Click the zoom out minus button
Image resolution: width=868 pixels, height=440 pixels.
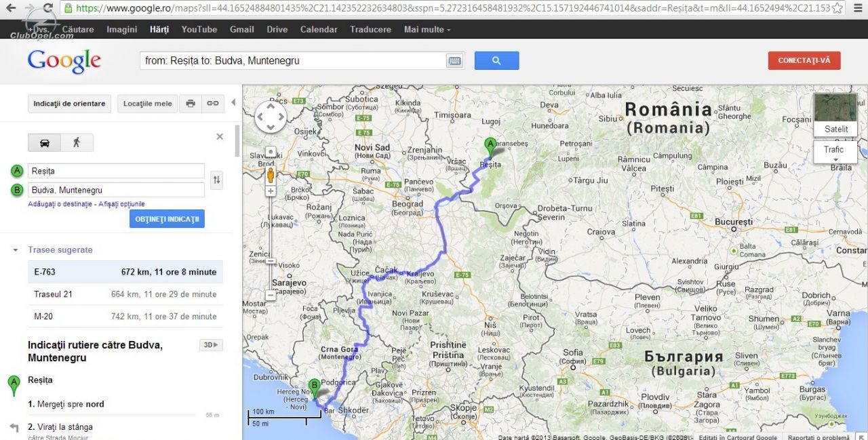271,295
